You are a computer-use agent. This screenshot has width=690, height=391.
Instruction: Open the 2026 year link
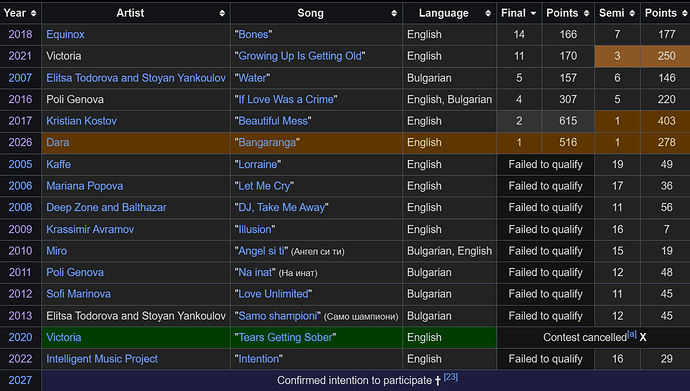[20, 143]
